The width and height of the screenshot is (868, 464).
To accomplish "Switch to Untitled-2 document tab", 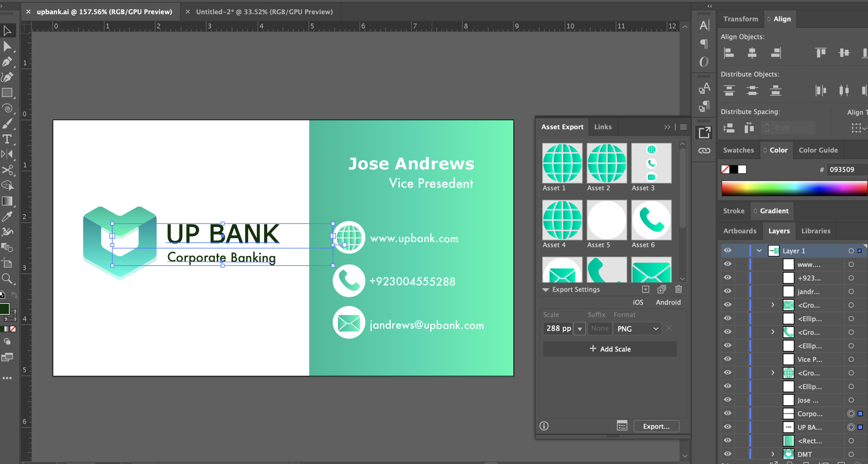I will (264, 12).
